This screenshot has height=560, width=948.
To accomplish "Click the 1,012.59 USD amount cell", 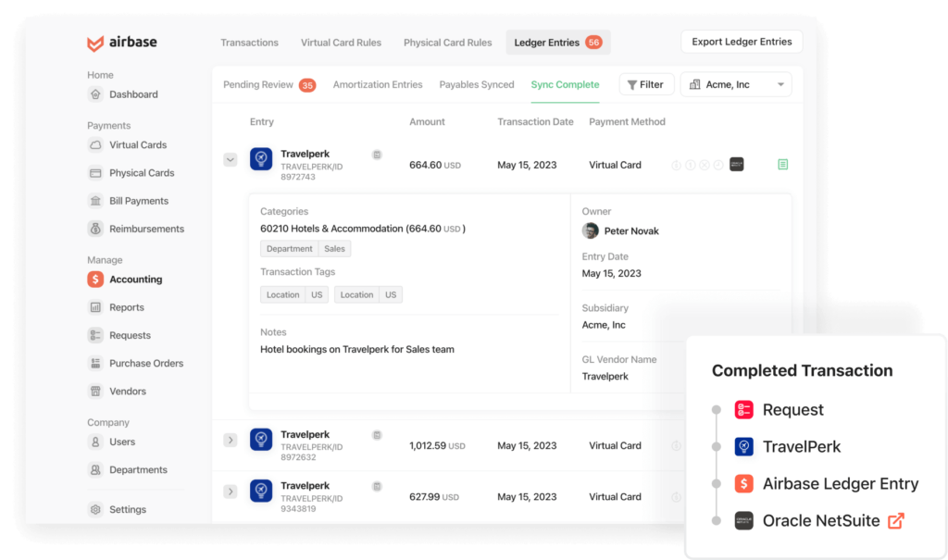I will click(x=437, y=446).
